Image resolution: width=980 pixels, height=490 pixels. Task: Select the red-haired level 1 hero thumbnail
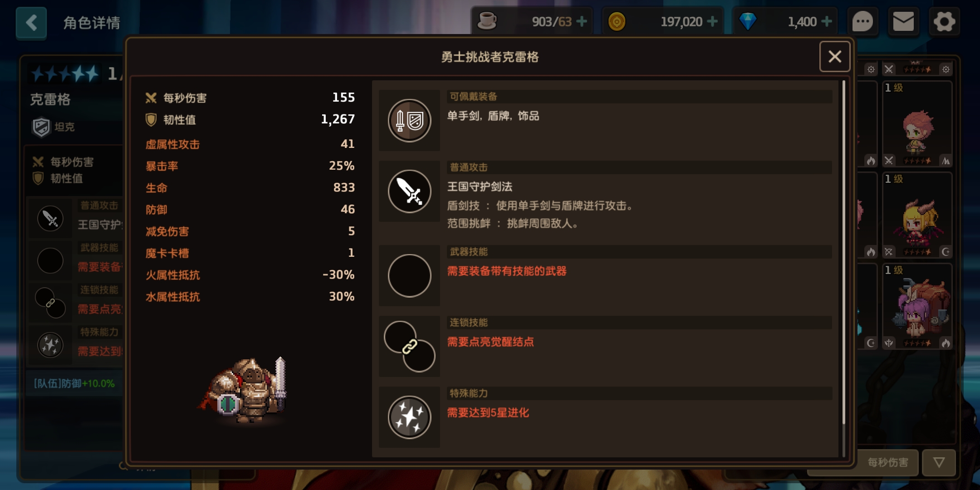point(917,124)
